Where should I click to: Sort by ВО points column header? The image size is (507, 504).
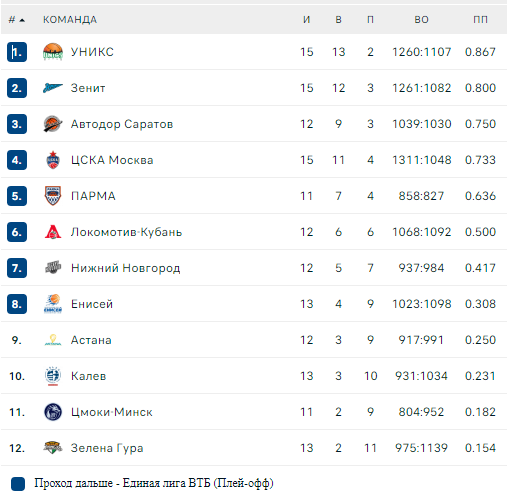click(421, 20)
